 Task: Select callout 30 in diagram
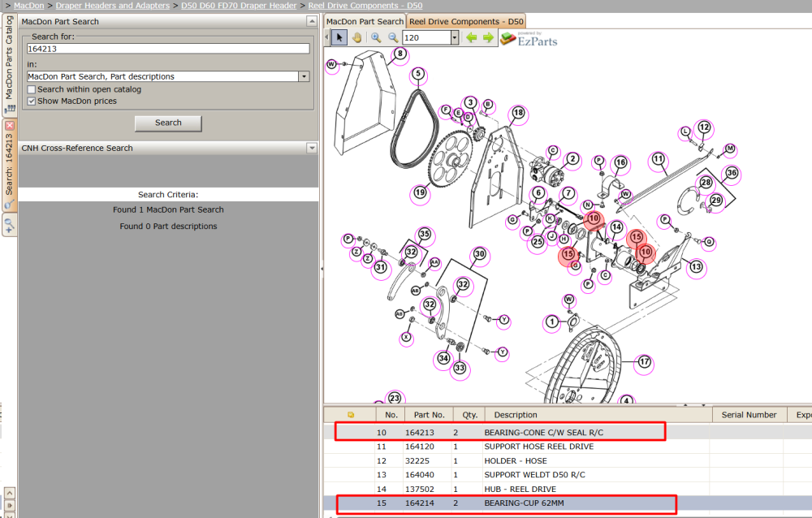pyautogui.click(x=480, y=254)
